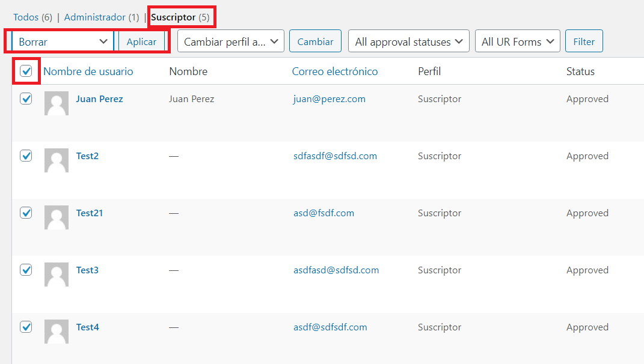Switch to the Todos users filter

click(26, 17)
